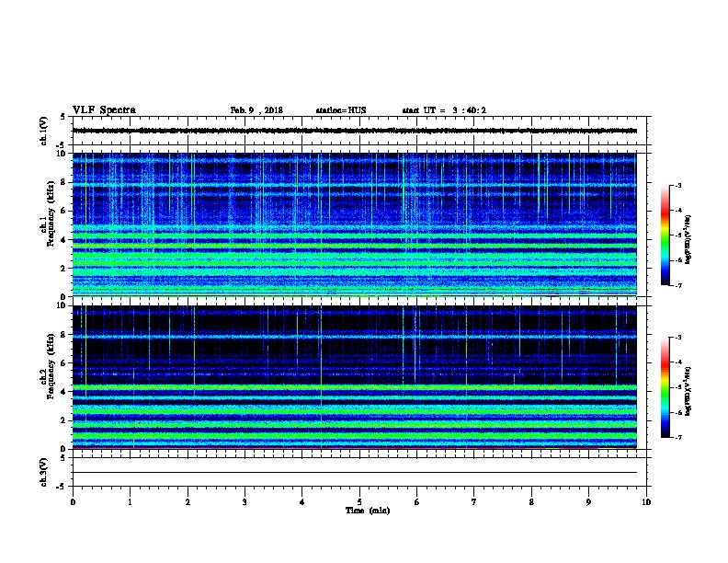This screenshot has height=563, width=728.
Task: Click ch.1 frequency axis tick "4"
Action: coord(63,240)
